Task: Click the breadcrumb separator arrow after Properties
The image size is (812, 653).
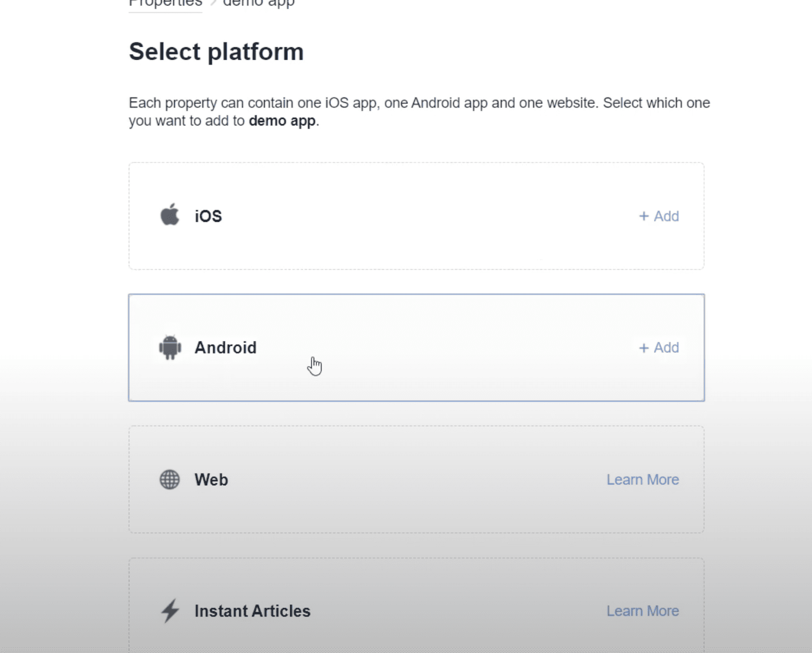Action: [x=213, y=3]
